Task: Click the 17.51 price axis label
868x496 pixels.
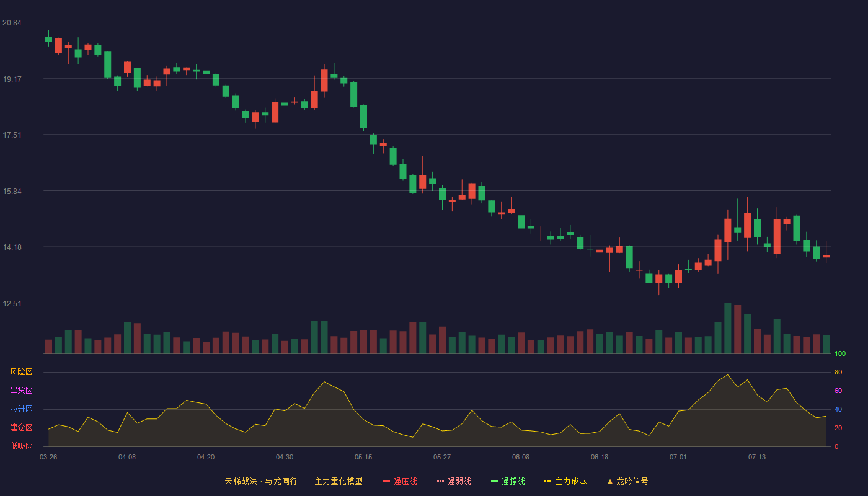Action: (x=12, y=135)
